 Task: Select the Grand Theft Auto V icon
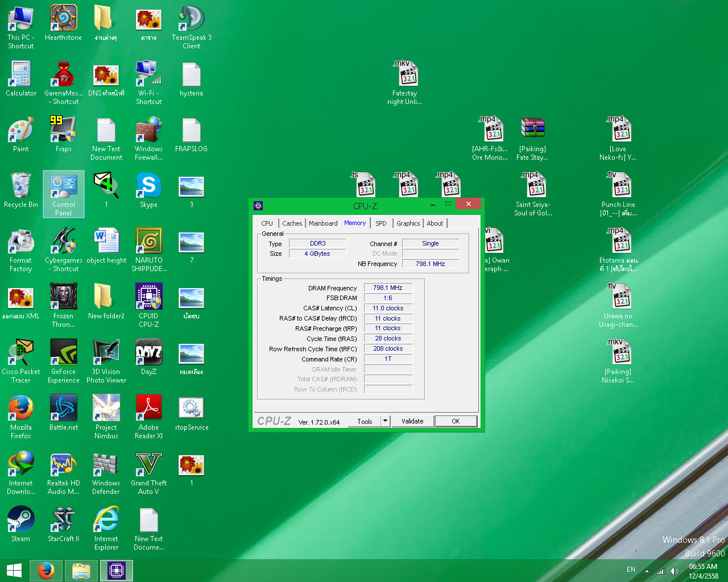pos(148,464)
